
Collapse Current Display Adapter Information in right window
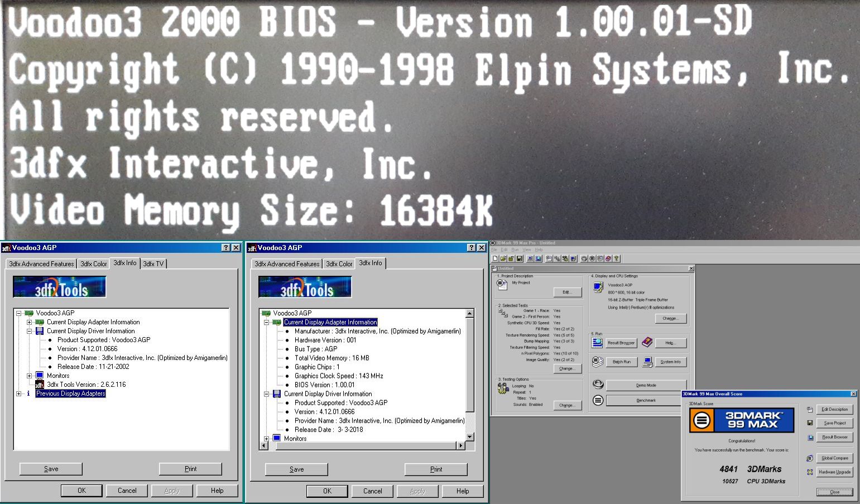[266, 322]
